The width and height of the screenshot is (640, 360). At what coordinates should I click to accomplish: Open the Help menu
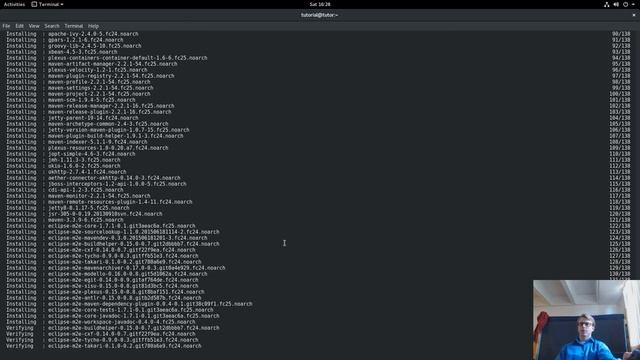click(93, 26)
